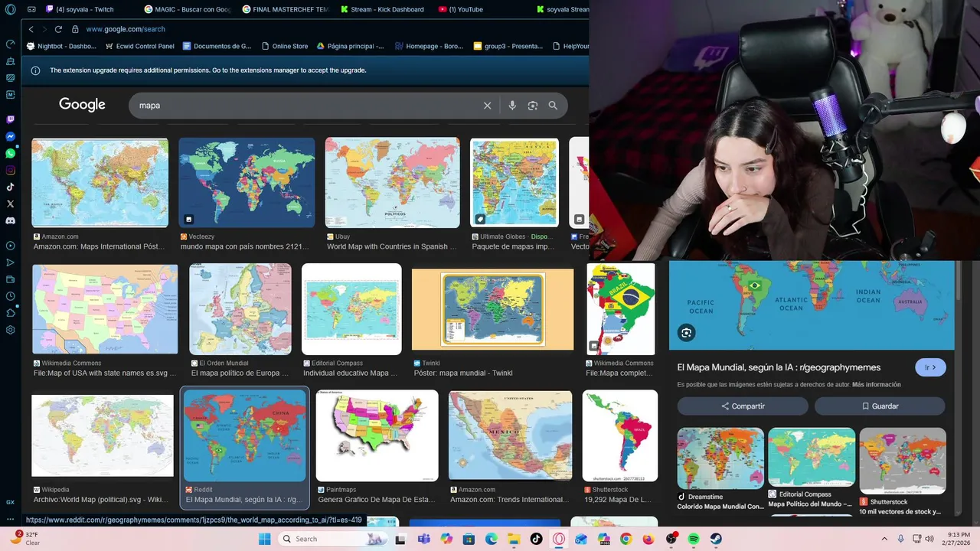The width and height of the screenshot is (980, 551).
Task: Open the Ecwid Control Panel bookmark
Action: (139, 46)
